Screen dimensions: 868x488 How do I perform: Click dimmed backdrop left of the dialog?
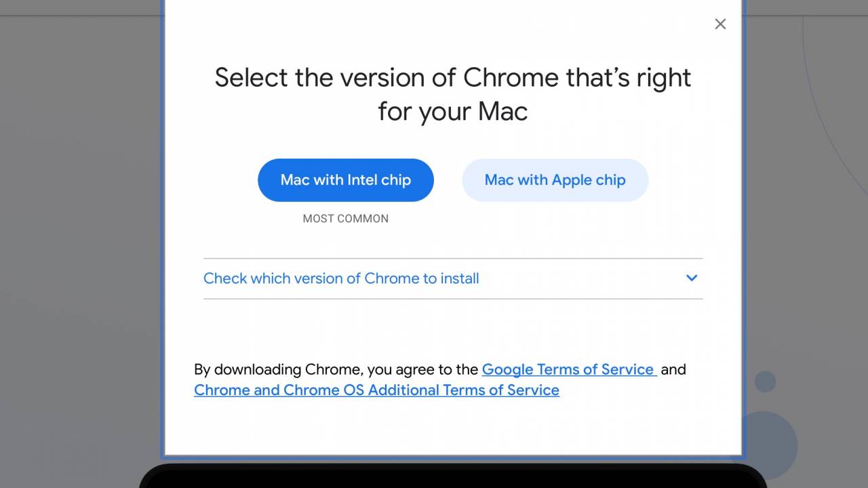pyautogui.click(x=81, y=244)
